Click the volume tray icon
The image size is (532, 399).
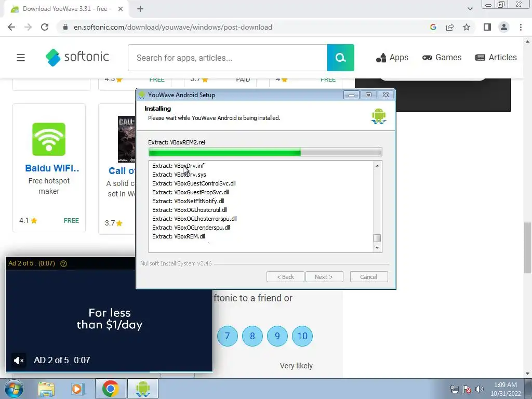480,389
